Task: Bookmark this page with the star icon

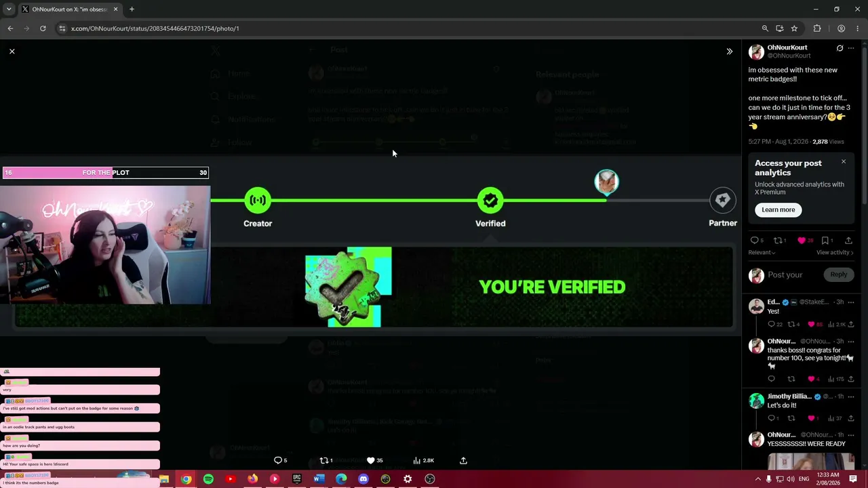Action: (x=794, y=28)
